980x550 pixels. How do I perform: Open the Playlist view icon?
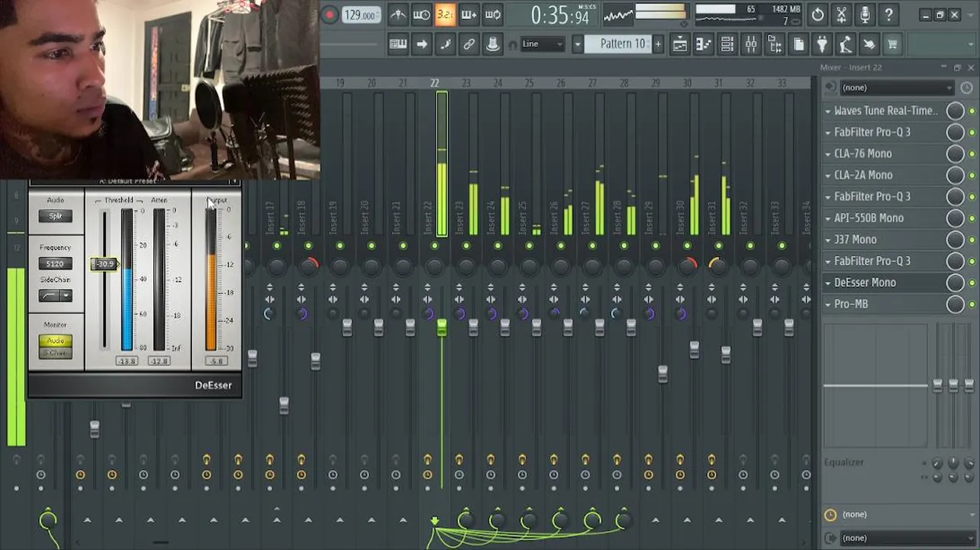click(x=679, y=44)
